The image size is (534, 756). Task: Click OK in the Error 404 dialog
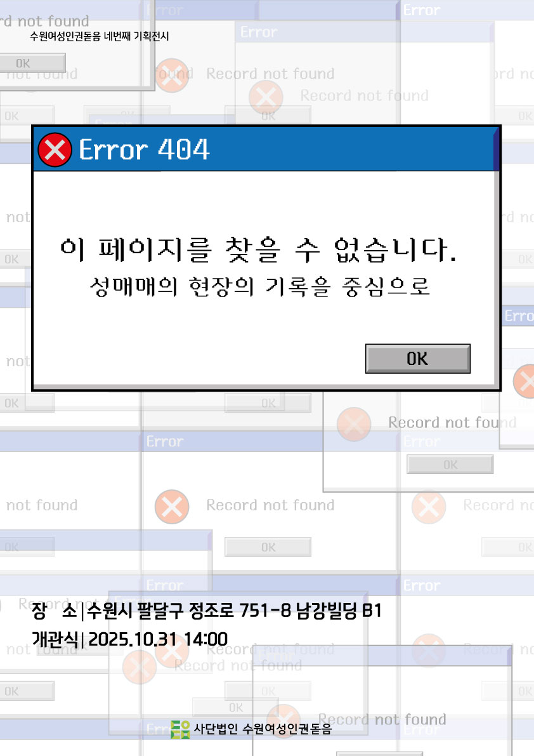click(417, 358)
